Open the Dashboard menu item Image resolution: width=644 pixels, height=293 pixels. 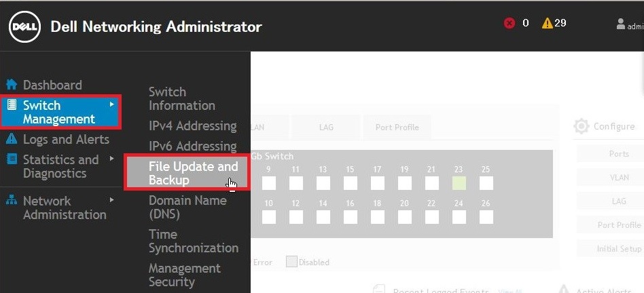(x=52, y=85)
